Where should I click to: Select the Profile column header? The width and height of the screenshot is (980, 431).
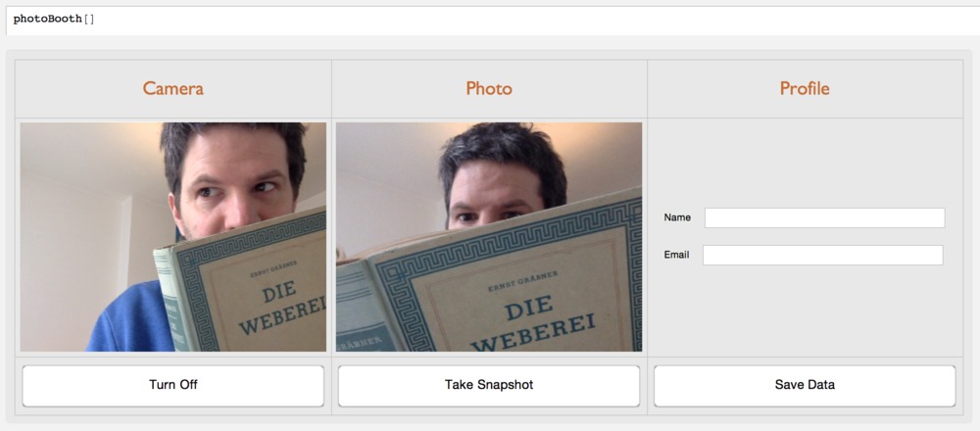805,89
